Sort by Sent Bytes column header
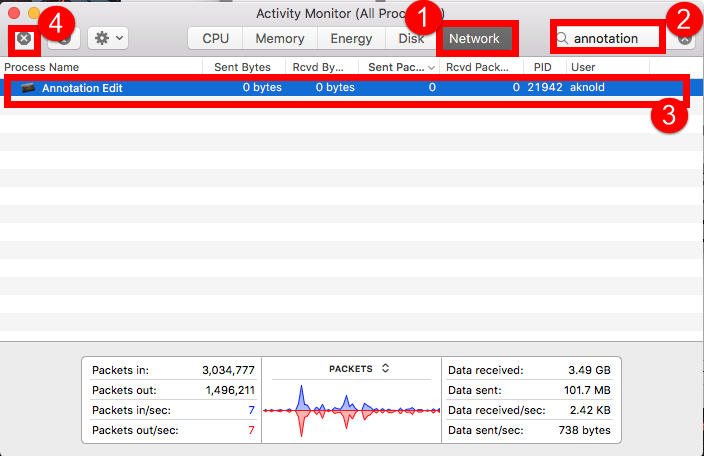704x456 pixels. coord(243,67)
